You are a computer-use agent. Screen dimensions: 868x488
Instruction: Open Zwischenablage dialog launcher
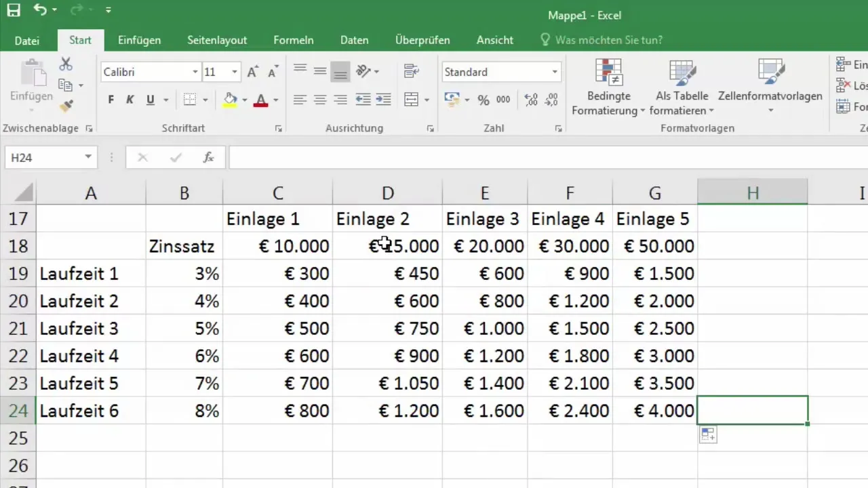(x=89, y=128)
